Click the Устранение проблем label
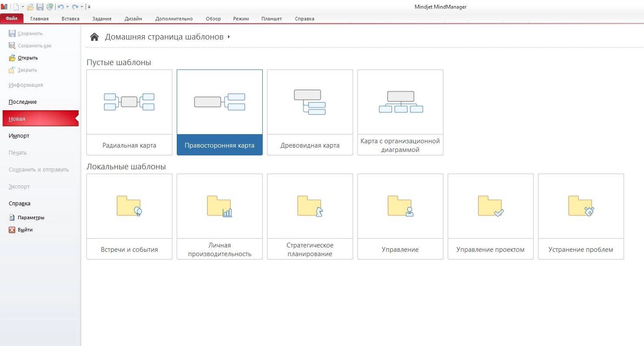 point(581,250)
